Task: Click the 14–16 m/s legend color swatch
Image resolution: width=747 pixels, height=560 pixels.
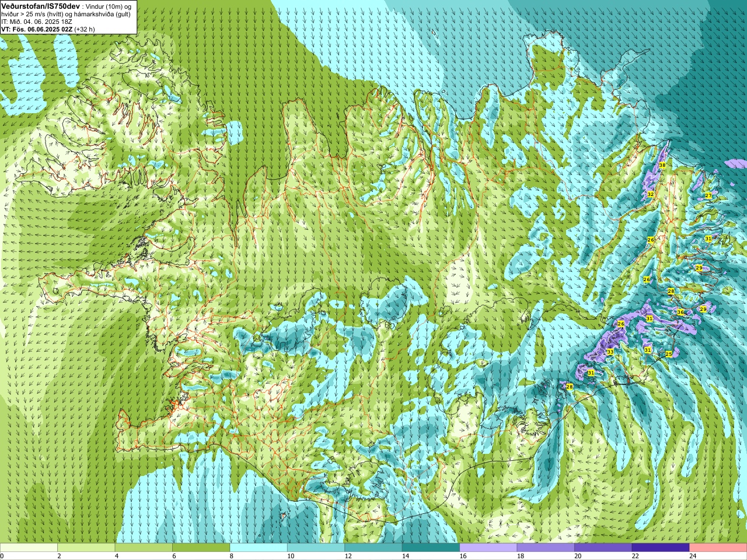Action: [x=431, y=548]
